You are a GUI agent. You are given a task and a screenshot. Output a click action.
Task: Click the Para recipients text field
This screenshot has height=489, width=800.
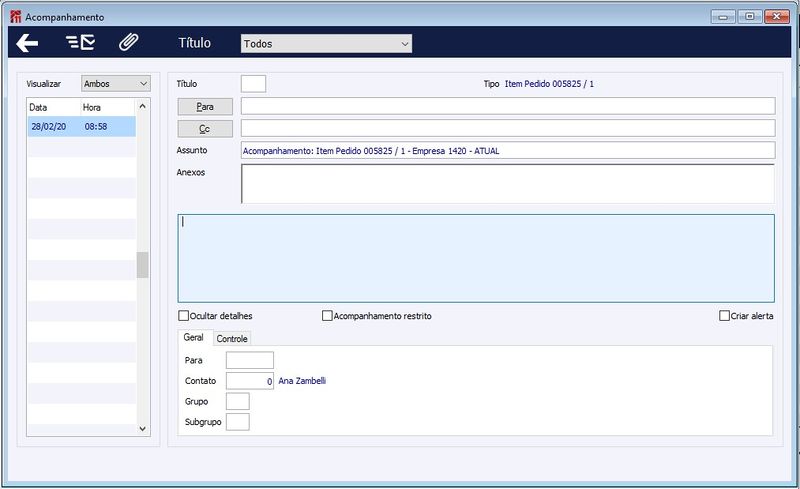point(508,106)
